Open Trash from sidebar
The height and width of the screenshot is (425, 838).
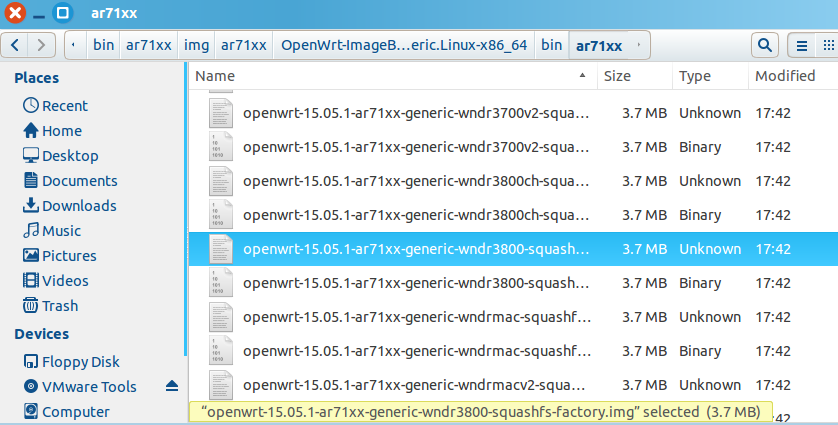[50, 306]
